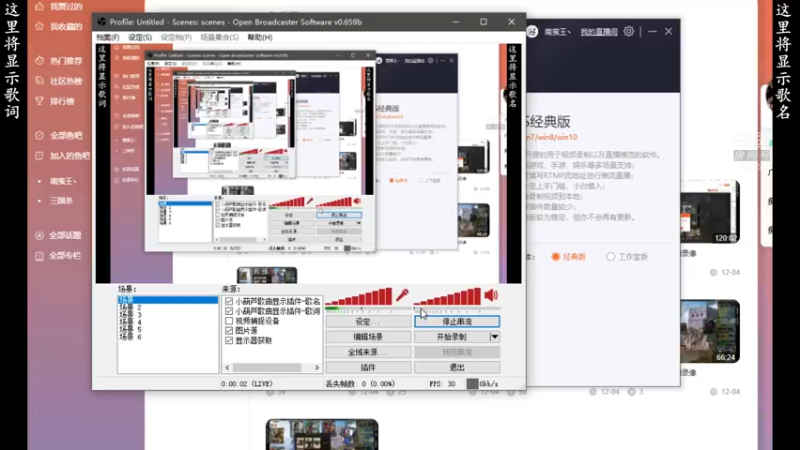
Task: Open 社区热榜 in the left sidebar
Action: pyautogui.click(x=59, y=81)
